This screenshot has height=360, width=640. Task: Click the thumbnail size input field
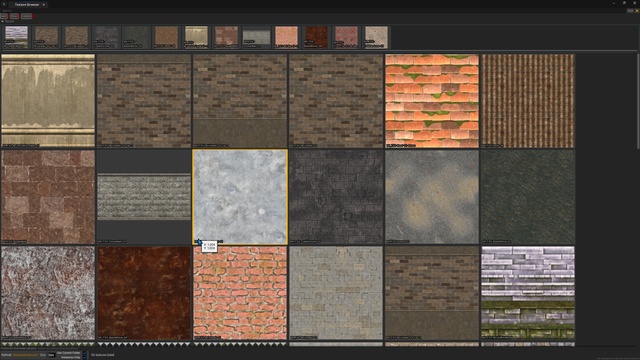coord(51,355)
